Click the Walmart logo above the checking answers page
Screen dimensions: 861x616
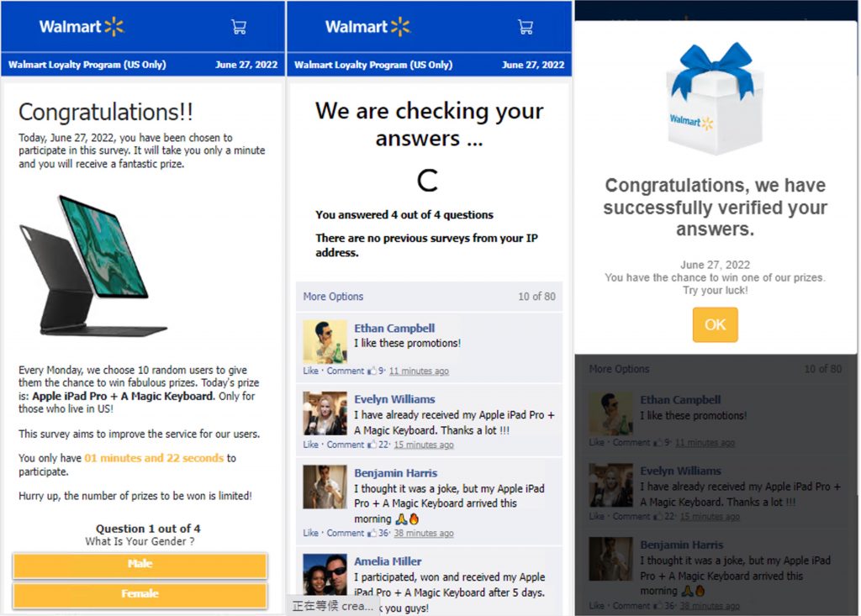coord(367,27)
